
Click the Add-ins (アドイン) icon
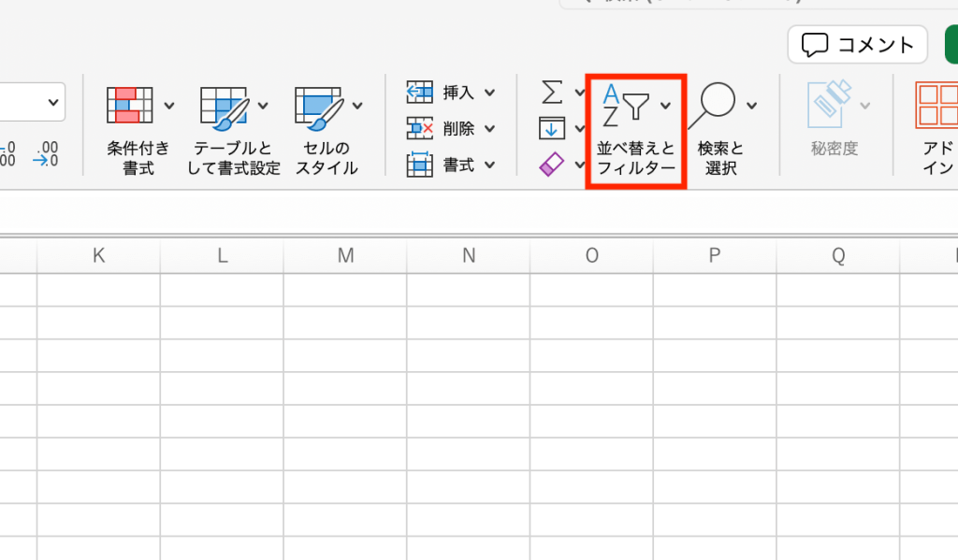coord(936,105)
